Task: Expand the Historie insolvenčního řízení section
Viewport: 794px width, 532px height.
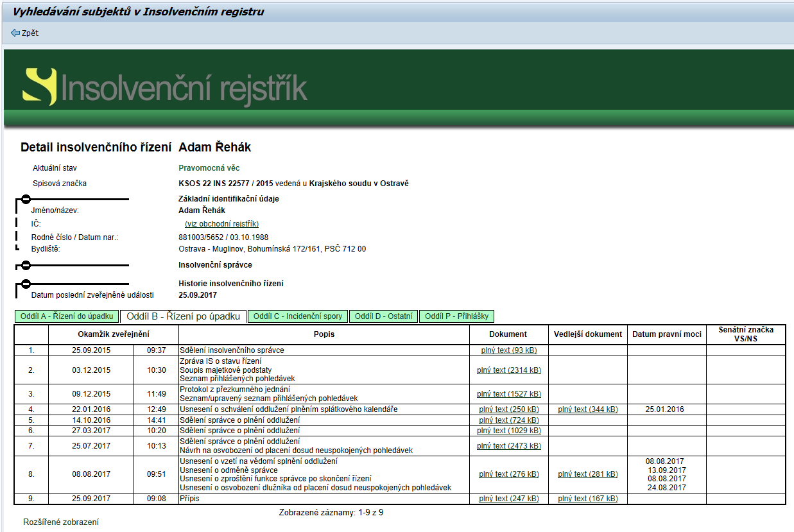Action: [x=25, y=284]
